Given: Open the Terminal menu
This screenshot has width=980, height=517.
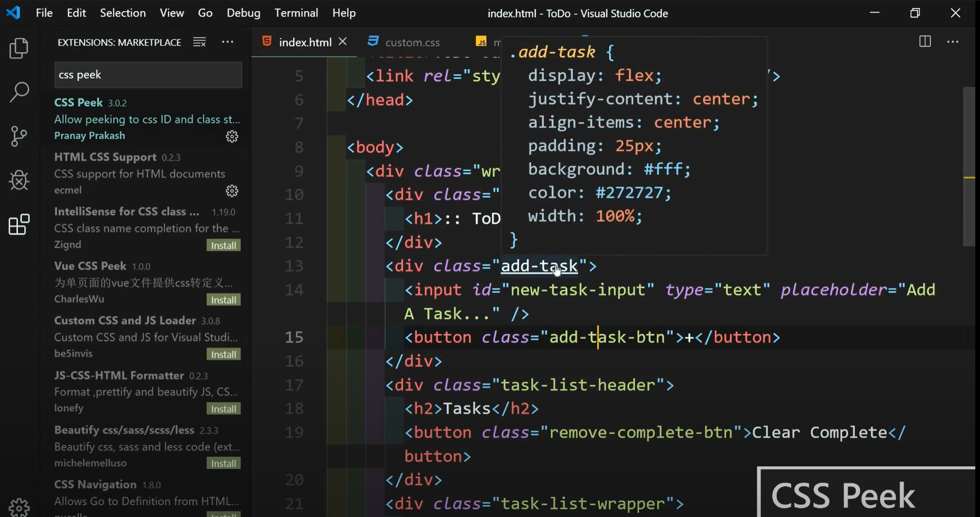Looking at the screenshot, I should [x=296, y=13].
